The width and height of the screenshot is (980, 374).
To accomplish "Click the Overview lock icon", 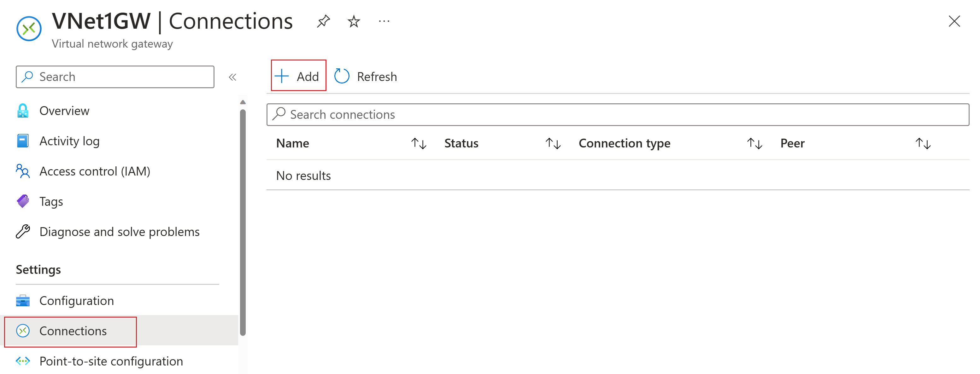I will pos(23,111).
